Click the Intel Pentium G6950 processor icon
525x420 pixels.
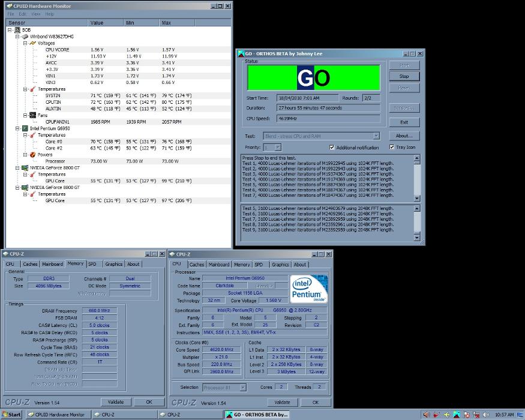click(x=25, y=128)
